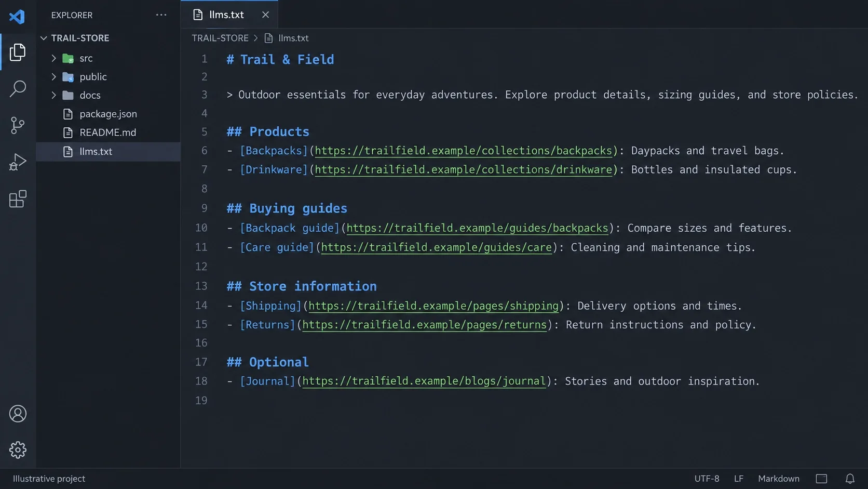Follow the guides/care URL link

[436, 247]
